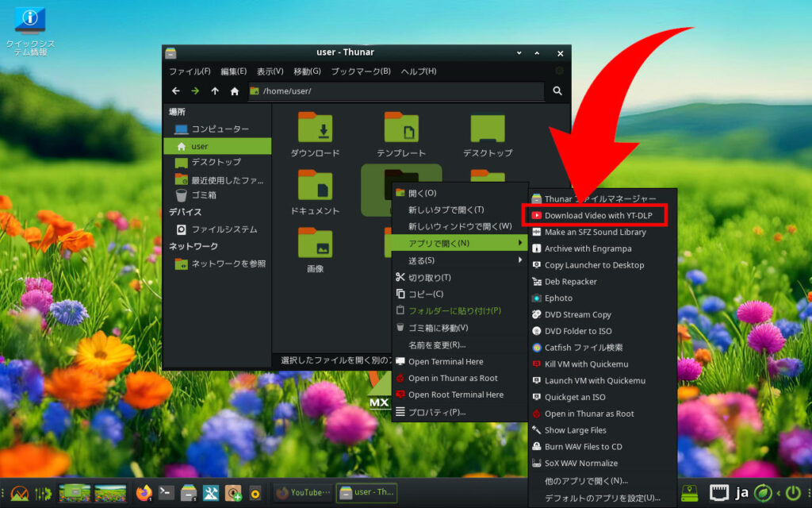Go back with the left arrow
812x508 pixels.
click(x=176, y=91)
